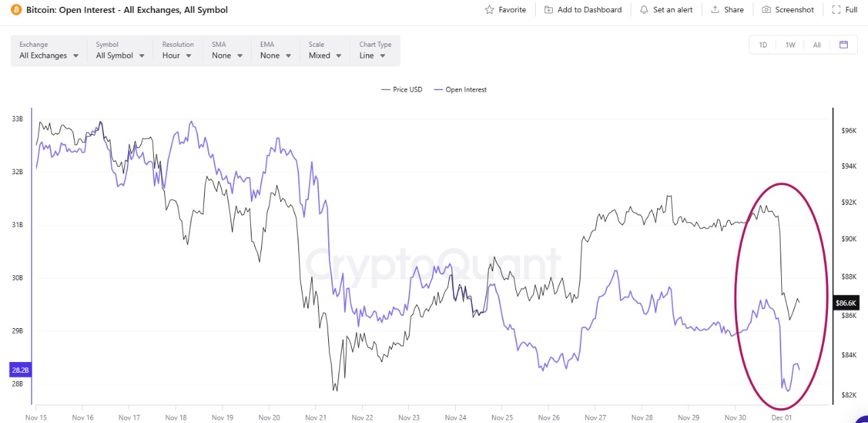Expand the Resolution dropdown set to Hour

coord(177,56)
